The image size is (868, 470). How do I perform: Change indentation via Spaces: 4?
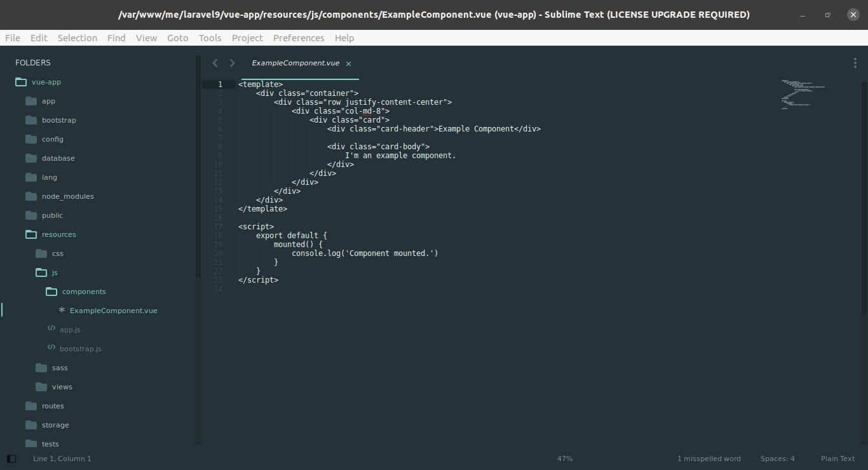click(777, 459)
